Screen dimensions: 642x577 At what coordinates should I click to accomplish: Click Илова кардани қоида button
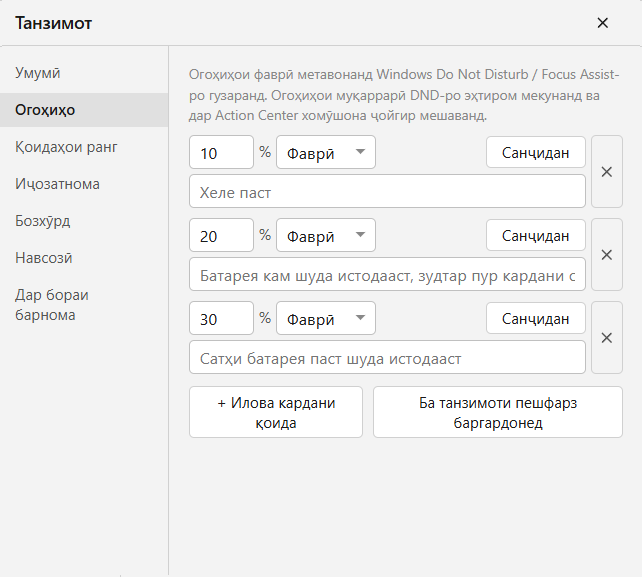276,412
